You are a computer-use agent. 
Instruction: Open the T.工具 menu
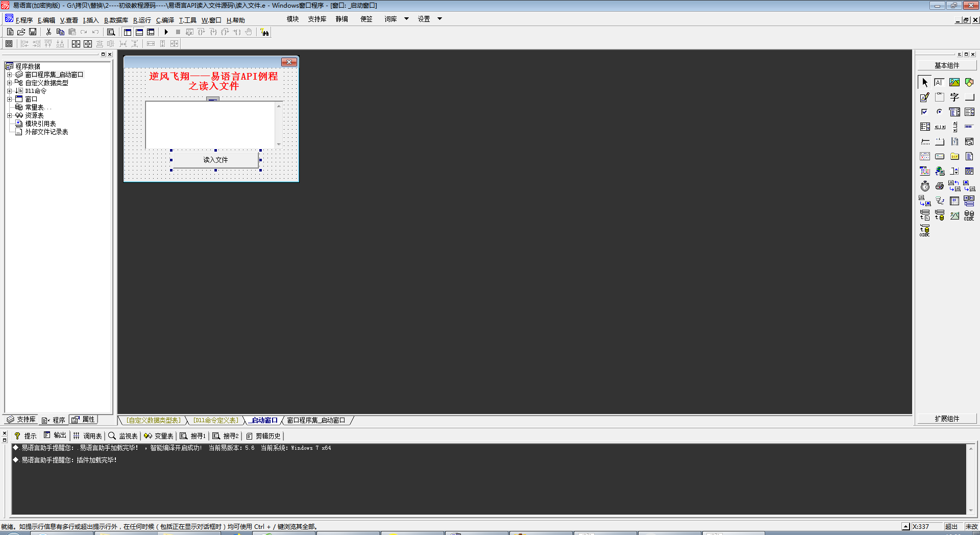tap(187, 20)
